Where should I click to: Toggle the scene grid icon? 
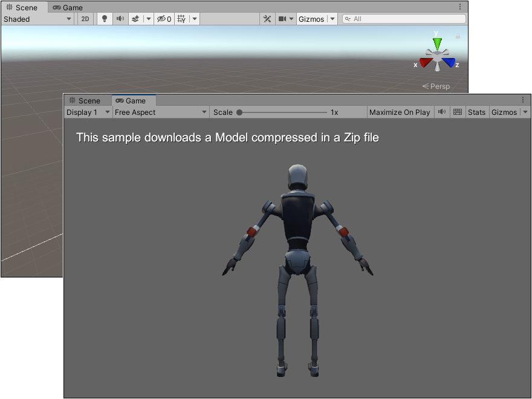click(x=181, y=19)
